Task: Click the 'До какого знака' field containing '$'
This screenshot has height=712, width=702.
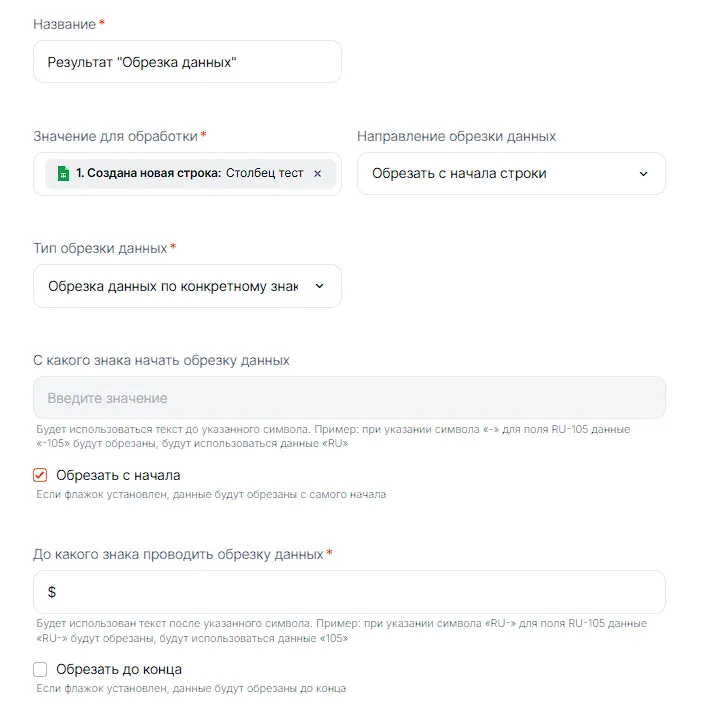Action: point(349,592)
